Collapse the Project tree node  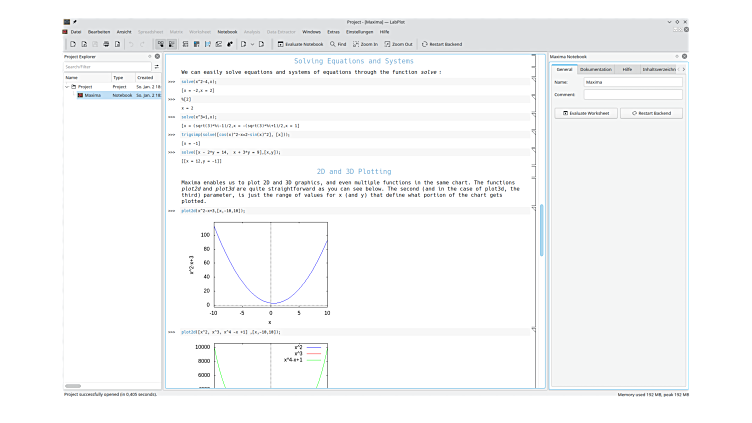pyautogui.click(x=68, y=86)
